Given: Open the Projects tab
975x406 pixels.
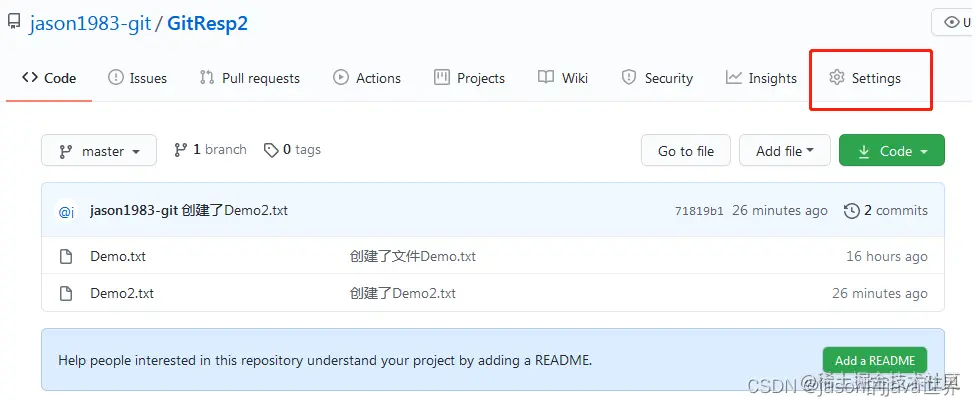Looking at the screenshot, I should pos(469,78).
